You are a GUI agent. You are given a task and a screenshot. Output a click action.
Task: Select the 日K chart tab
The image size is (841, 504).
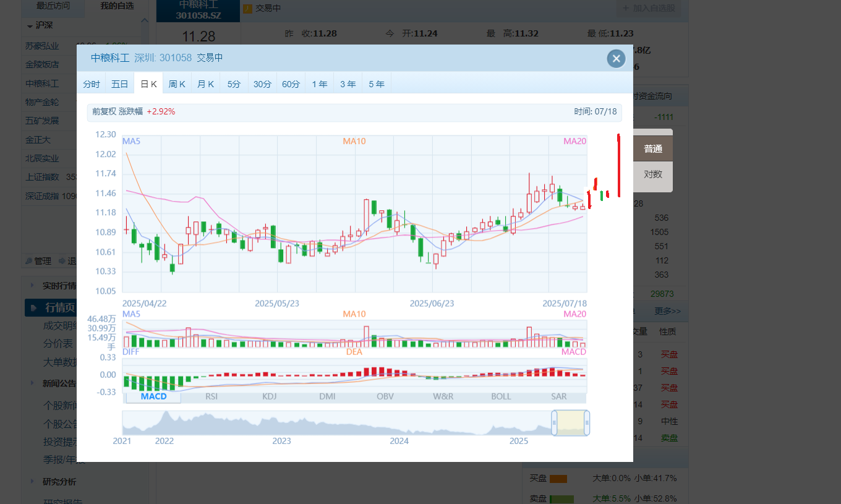point(148,83)
